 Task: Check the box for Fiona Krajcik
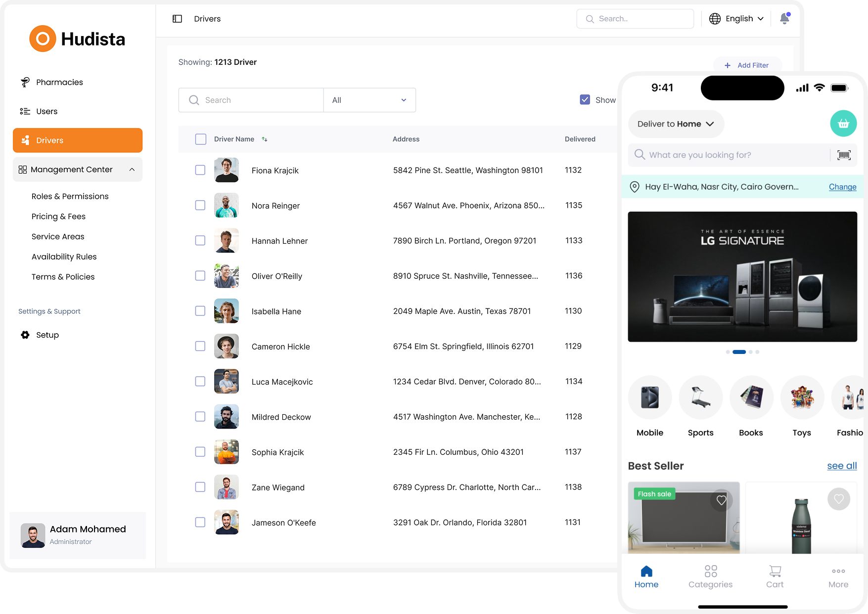coord(200,170)
